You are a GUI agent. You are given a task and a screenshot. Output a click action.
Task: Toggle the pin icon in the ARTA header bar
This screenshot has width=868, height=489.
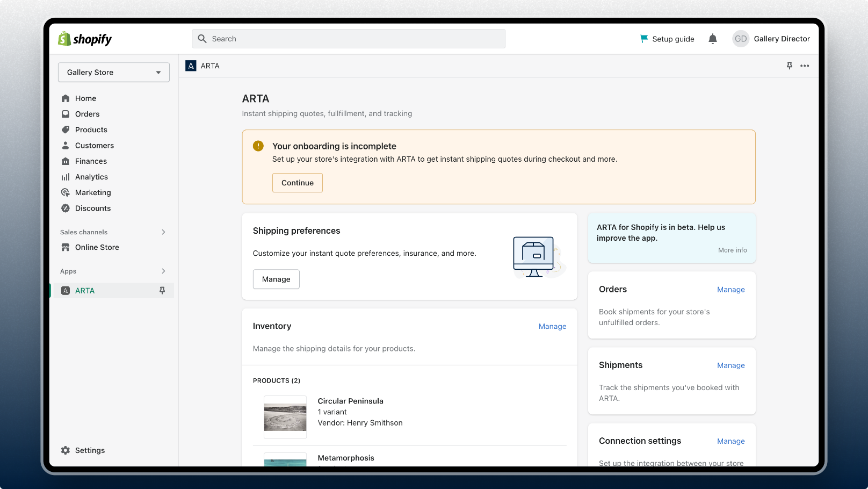tap(789, 66)
